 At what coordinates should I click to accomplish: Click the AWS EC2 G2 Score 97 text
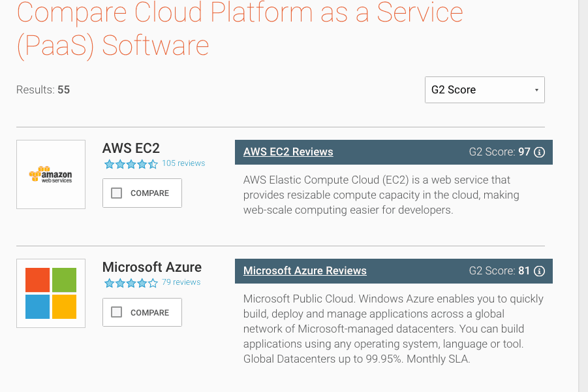(x=499, y=152)
